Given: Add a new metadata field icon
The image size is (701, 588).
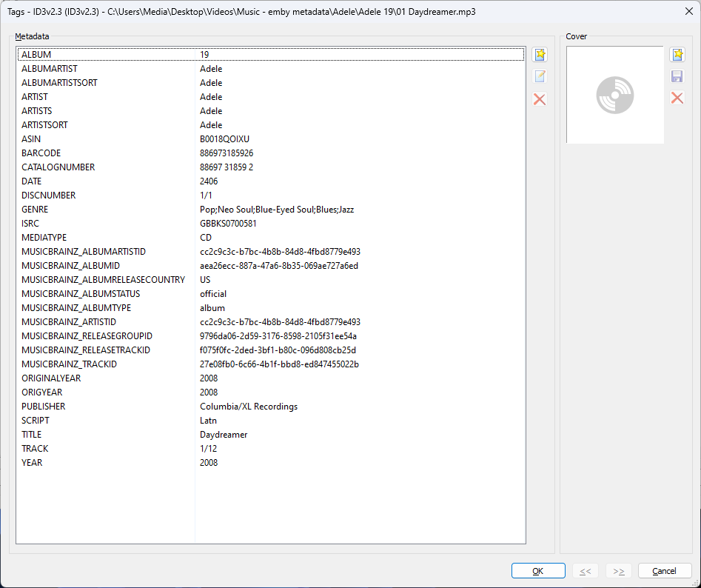Looking at the screenshot, I should (x=540, y=55).
